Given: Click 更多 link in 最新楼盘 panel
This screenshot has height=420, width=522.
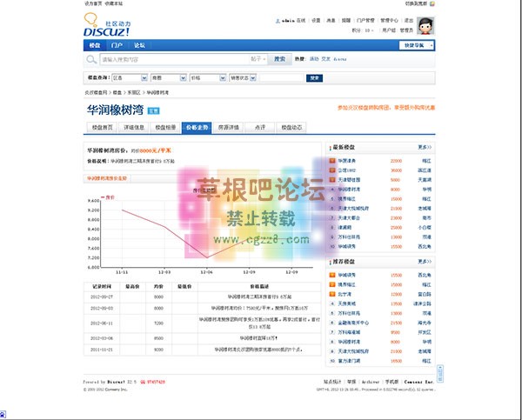Looking at the screenshot, I should tap(424, 148).
